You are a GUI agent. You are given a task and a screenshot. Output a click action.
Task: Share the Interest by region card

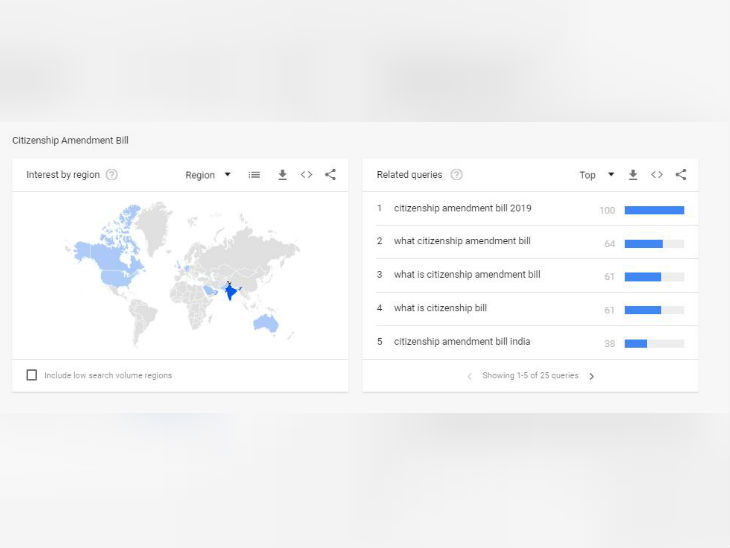click(x=330, y=175)
